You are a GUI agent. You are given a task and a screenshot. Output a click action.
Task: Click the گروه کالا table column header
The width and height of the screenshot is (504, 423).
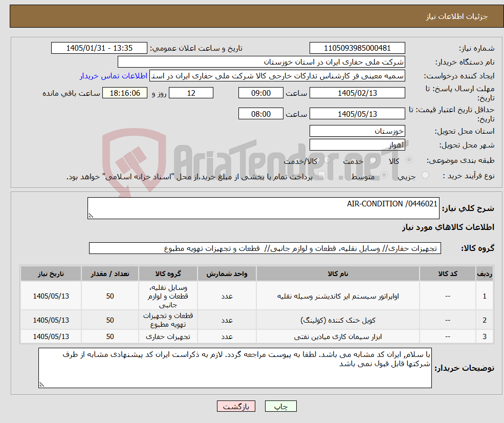168,274
